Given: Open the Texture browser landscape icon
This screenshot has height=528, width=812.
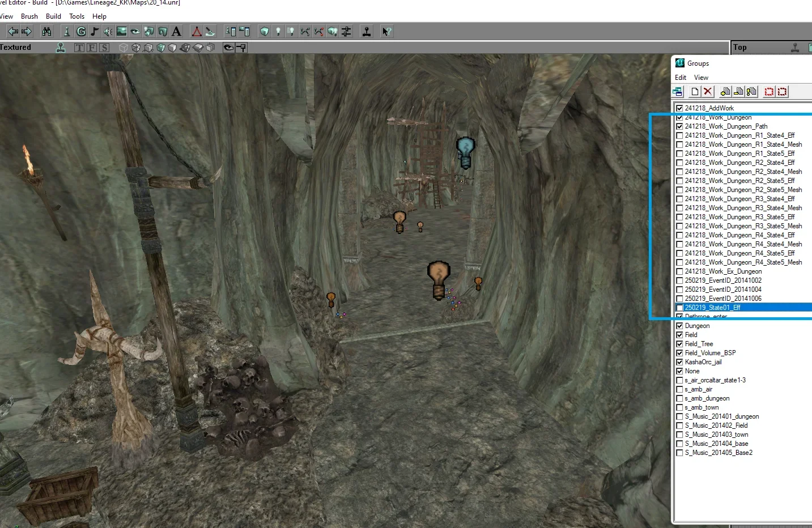Looking at the screenshot, I should pyautogui.click(x=121, y=32).
